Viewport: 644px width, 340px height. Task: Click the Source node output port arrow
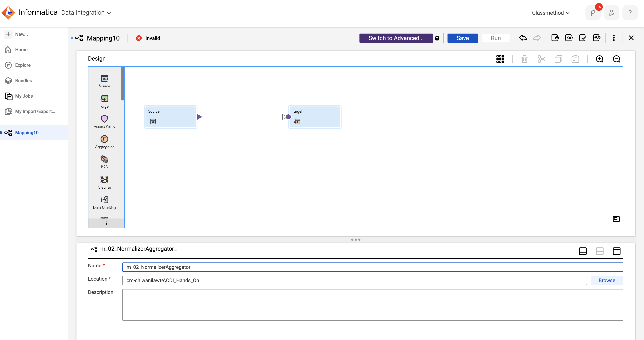point(199,117)
